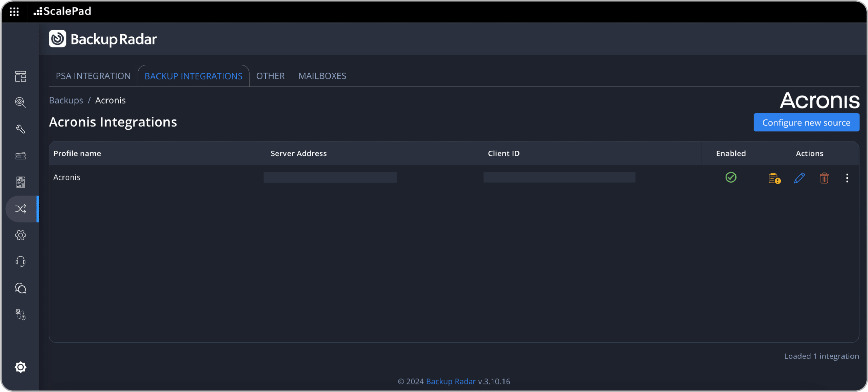The width and height of the screenshot is (868, 392).
Task: Open the gear settings sidebar icon
Action: pyautogui.click(x=21, y=235)
